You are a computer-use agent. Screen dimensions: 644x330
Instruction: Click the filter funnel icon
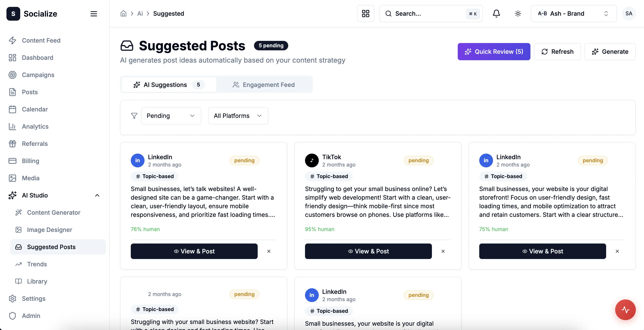(x=134, y=116)
